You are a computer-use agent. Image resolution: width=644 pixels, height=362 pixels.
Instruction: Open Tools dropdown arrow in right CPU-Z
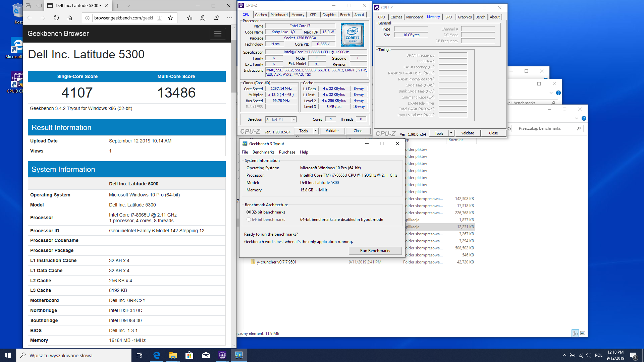tap(451, 133)
